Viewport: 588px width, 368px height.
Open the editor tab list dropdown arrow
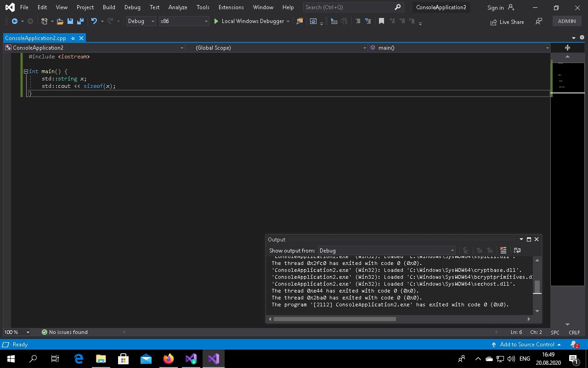574,38
